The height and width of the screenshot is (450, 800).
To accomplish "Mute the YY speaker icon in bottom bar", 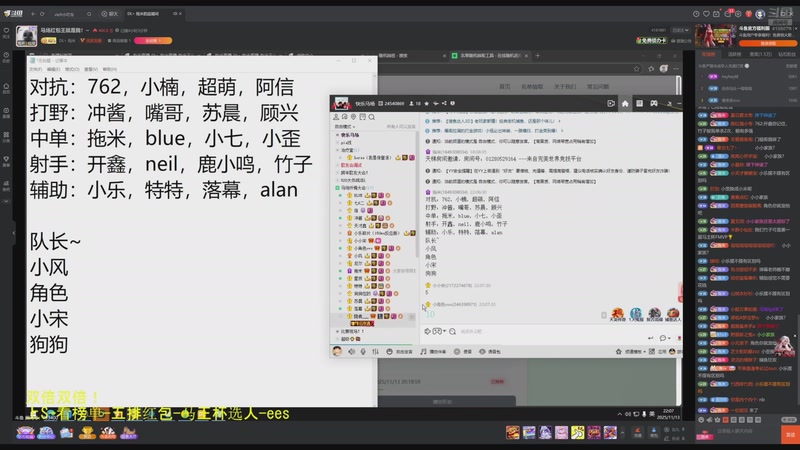I will point(352,352).
